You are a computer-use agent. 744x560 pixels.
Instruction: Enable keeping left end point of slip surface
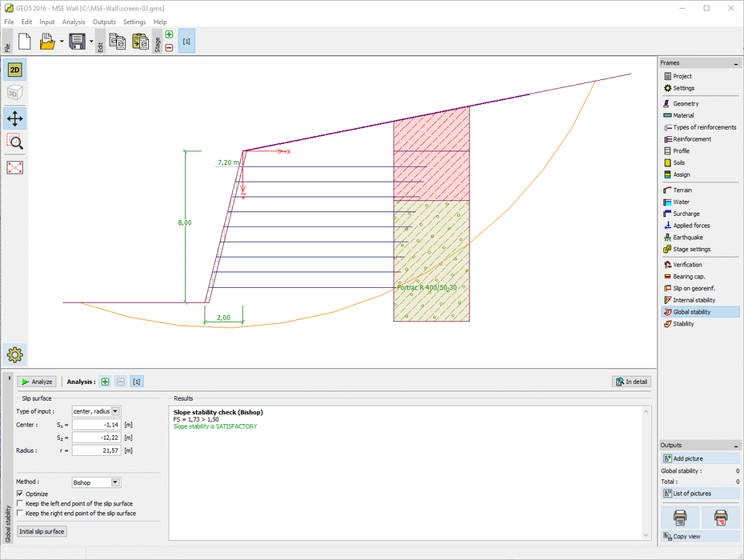20,503
